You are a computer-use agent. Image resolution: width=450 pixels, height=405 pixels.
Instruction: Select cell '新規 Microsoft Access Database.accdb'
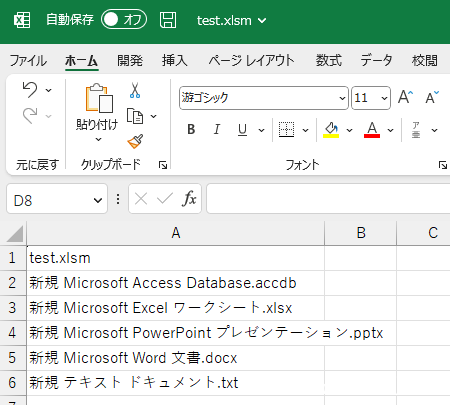[x=176, y=283]
